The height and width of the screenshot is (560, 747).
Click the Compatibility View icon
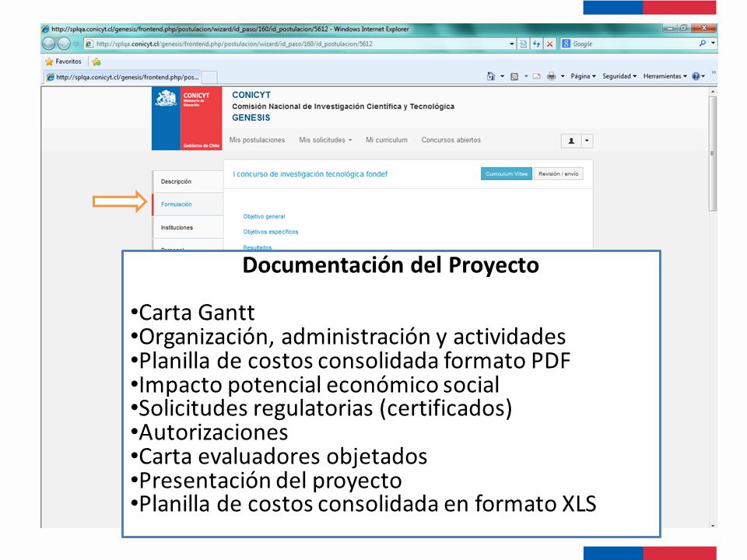coord(524,44)
